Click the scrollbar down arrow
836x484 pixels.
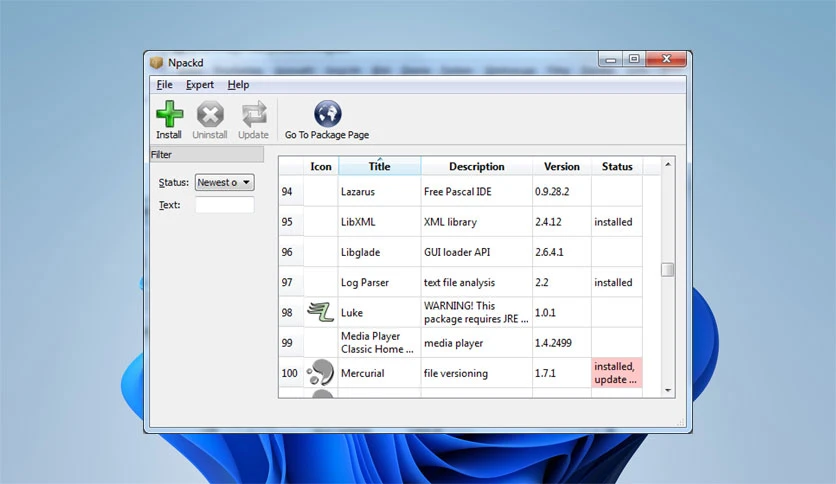coord(668,391)
